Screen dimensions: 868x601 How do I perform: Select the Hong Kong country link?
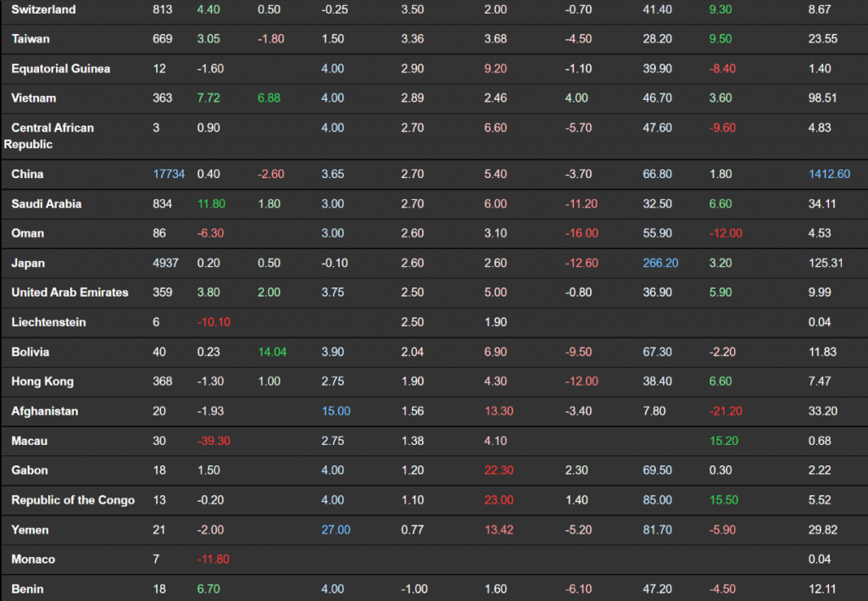[42, 381]
